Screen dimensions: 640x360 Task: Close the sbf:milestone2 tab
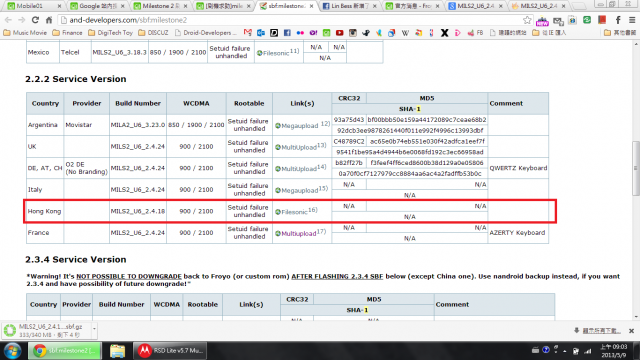[x=311, y=6]
